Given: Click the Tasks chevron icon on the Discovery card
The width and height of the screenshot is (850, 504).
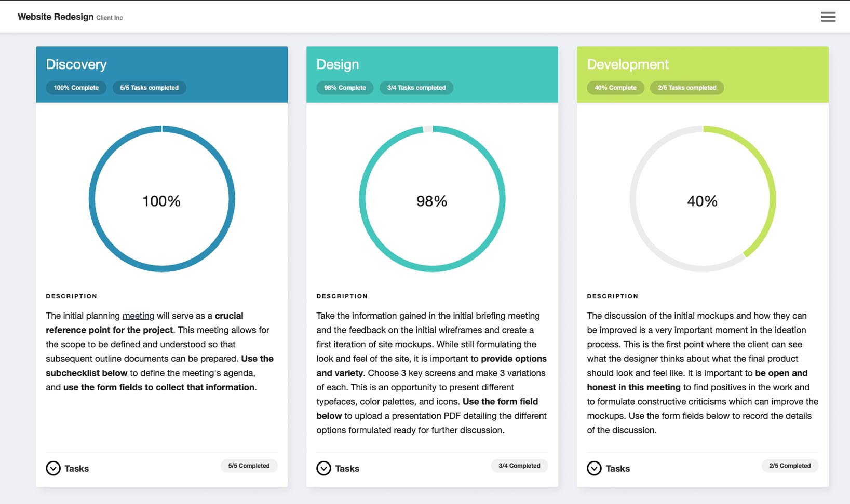Looking at the screenshot, I should click(x=53, y=468).
